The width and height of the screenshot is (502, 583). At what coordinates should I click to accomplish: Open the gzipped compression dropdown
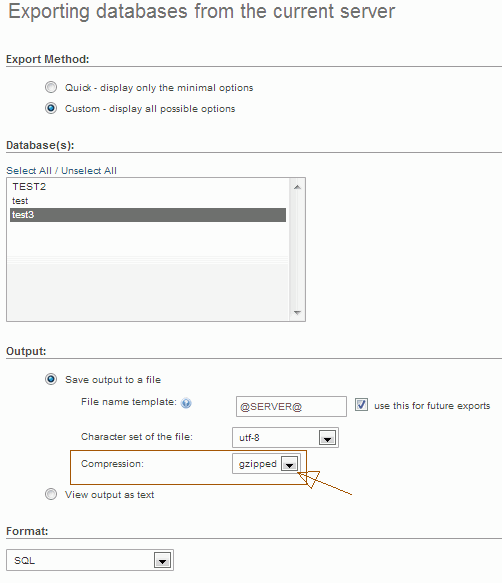(266, 464)
